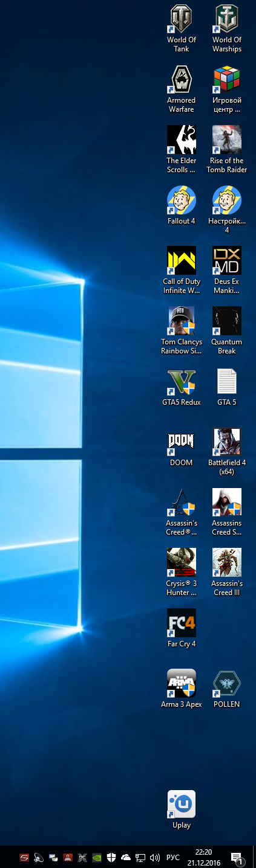This screenshot has width=256, height=868.
Task: Open the Action Center notification icon
Action: [237, 857]
